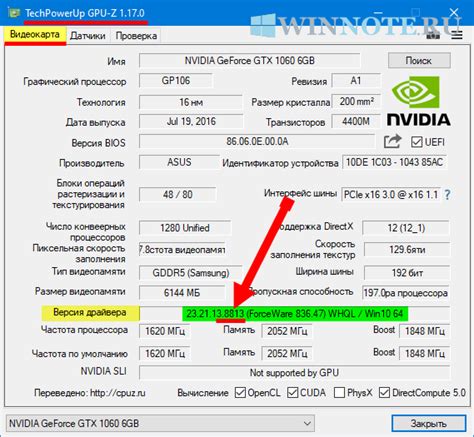Screen dimensions: 474x437
Task: Click the Закрыть button
Action: (x=428, y=424)
